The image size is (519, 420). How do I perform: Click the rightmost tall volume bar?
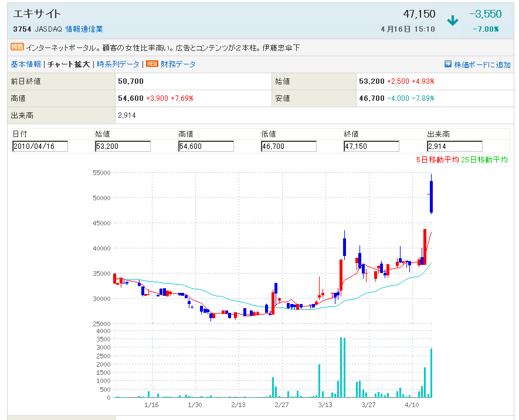431,373
